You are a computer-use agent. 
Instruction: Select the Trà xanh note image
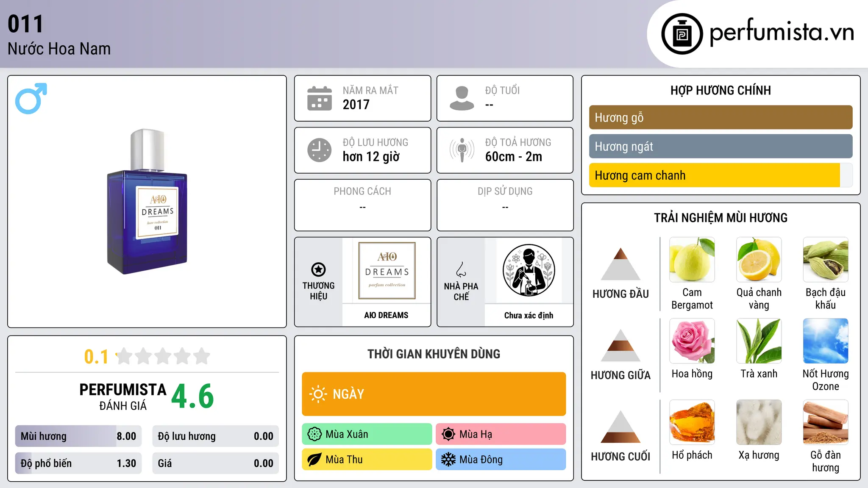tap(759, 341)
